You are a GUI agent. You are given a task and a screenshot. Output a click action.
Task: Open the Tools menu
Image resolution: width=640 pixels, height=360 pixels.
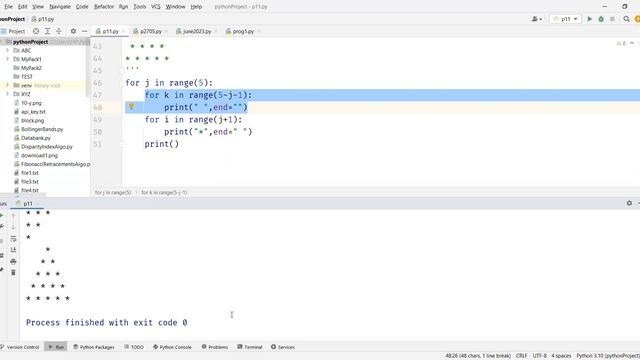click(140, 7)
